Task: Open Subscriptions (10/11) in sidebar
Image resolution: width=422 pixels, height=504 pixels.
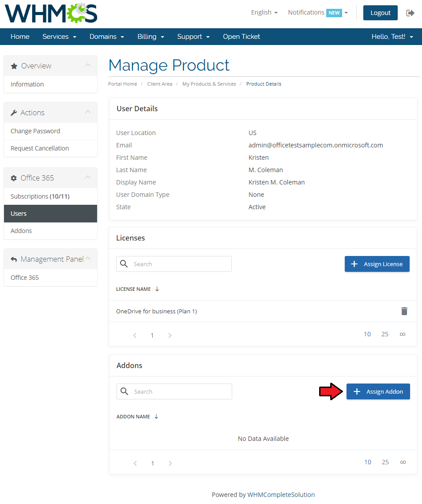Action: click(x=50, y=196)
